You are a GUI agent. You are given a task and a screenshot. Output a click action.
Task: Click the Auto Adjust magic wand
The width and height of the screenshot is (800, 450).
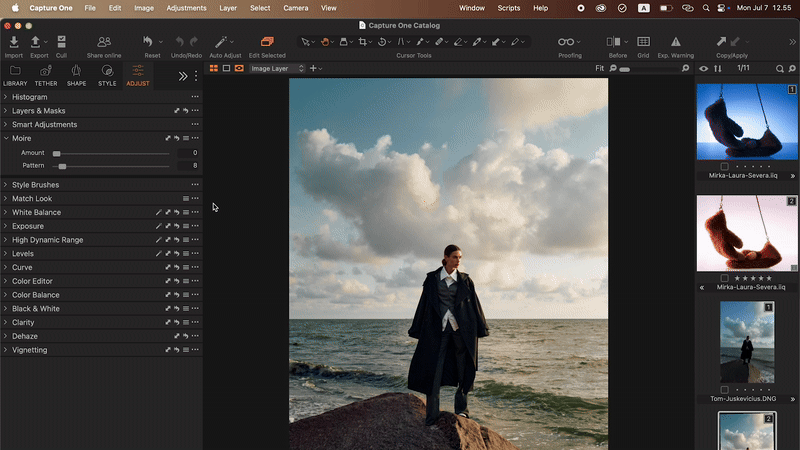pos(221,42)
